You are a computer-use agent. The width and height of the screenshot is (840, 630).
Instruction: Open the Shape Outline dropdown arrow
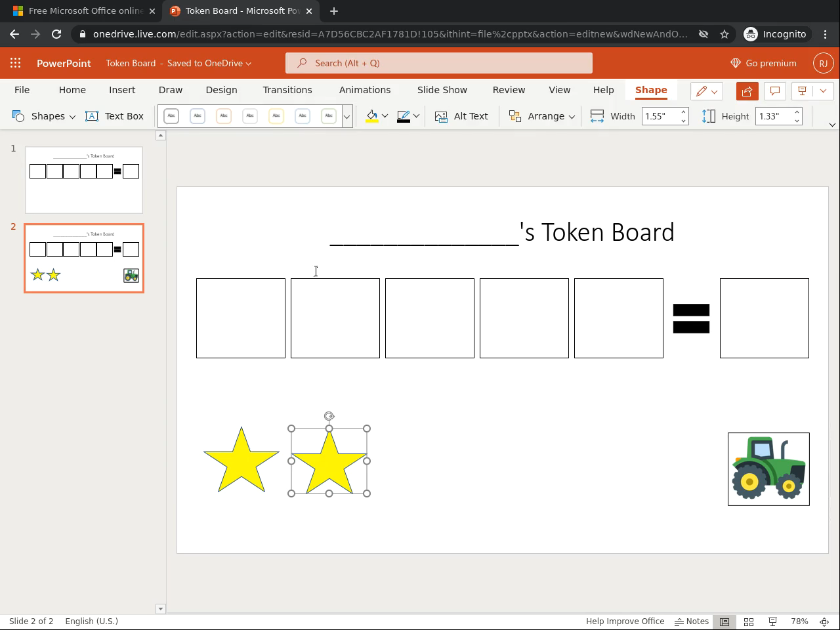(416, 116)
